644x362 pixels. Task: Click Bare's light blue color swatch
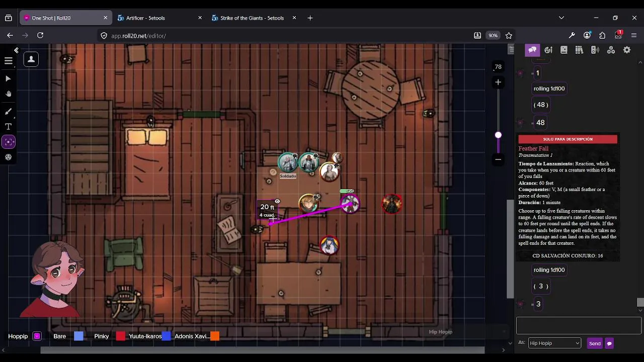coord(78,336)
